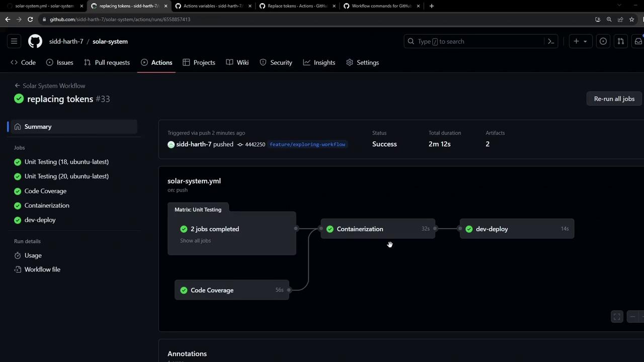Open Workflow file under Run details
Image resolution: width=644 pixels, height=362 pixels.
42,269
